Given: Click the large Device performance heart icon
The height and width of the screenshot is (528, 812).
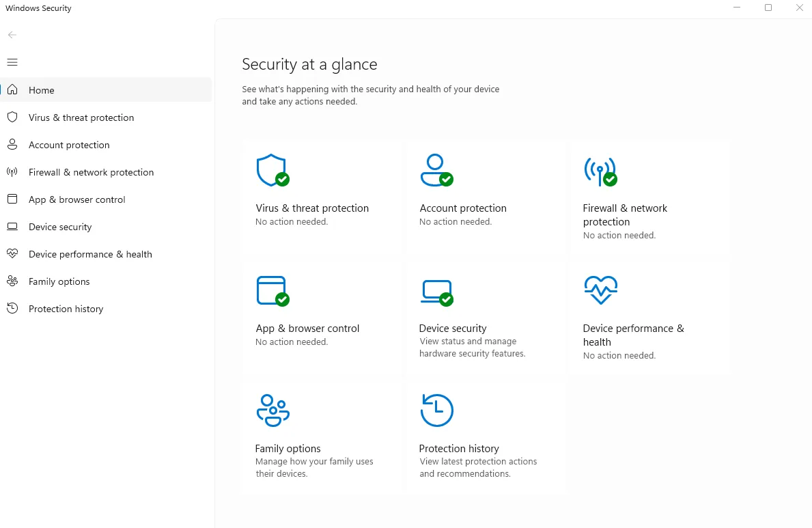Looking at the screenshot, I should (601, 290).
